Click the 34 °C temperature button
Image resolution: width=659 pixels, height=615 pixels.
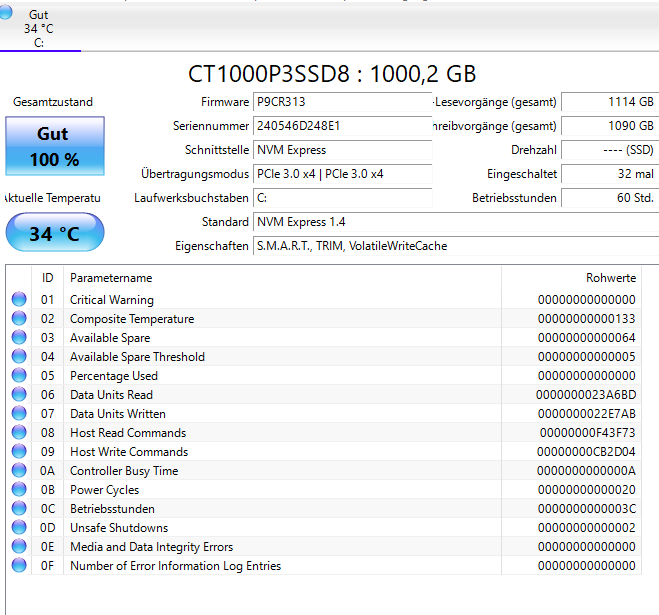(x=55, y=232)
